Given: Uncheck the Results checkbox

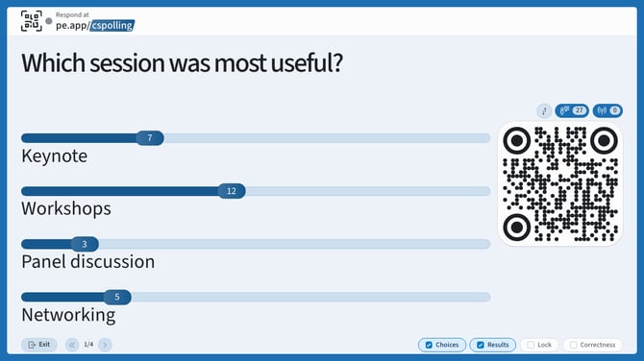Looking at the screenshot, I should click(481, 345).
